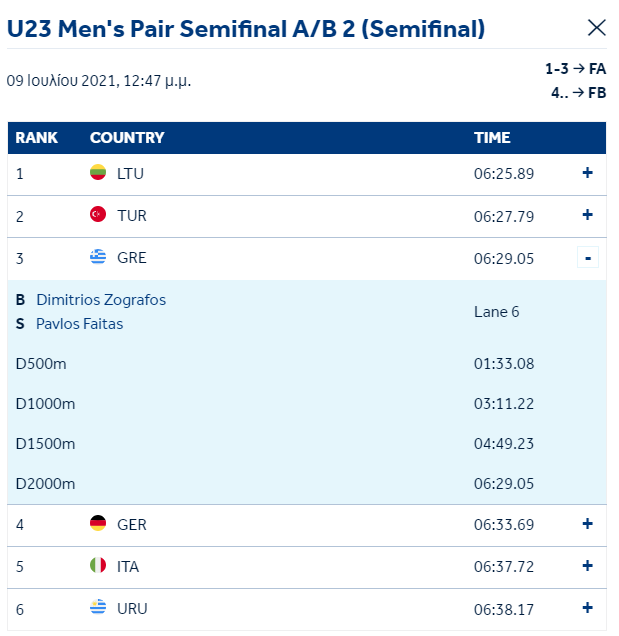Click the RANK column header
Viewport: 619px width, 636px height.
pos(37,138)
